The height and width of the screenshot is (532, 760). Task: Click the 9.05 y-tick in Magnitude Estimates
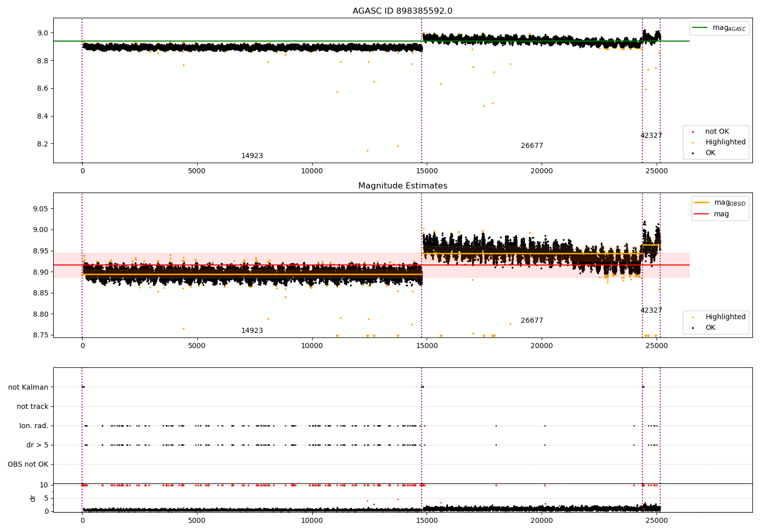(41, 209)
